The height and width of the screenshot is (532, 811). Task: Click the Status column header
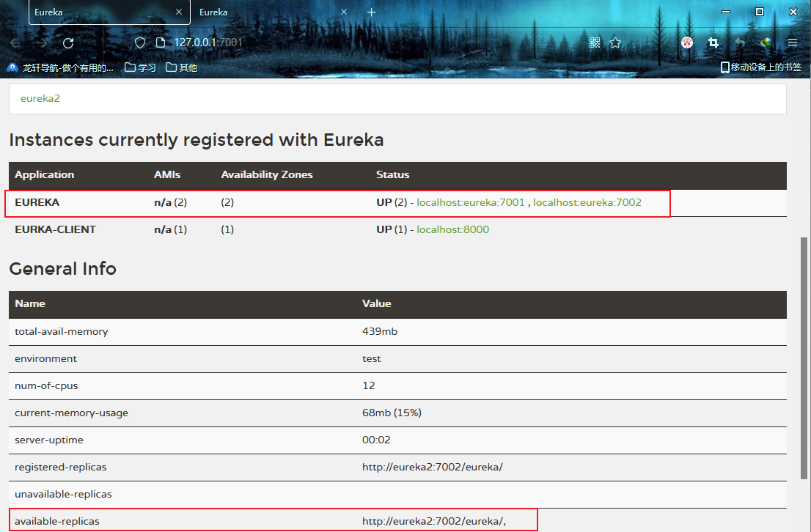coord(392,174)
